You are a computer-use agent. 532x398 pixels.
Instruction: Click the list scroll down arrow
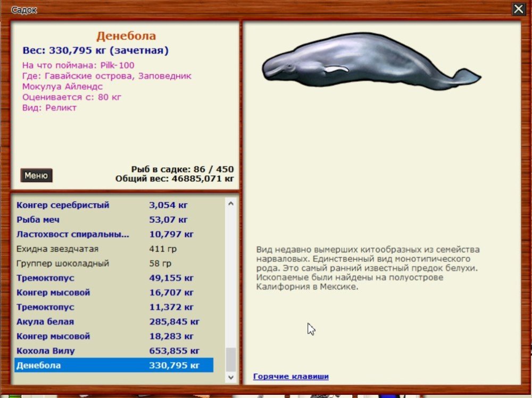231,377
